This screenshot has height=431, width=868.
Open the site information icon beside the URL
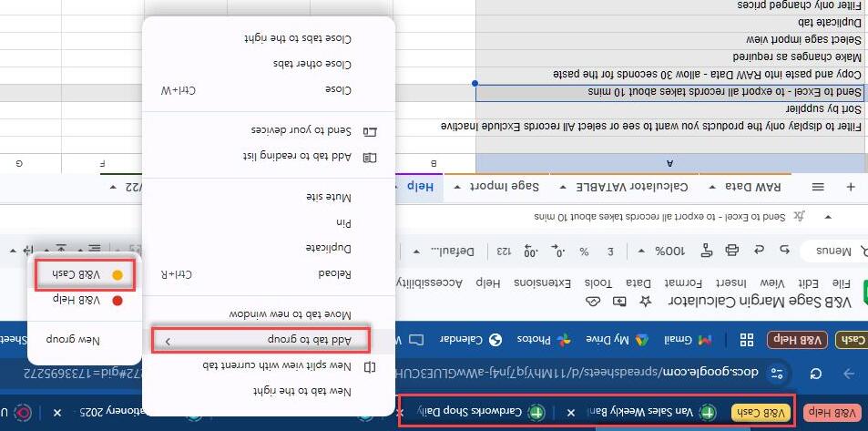point(777,374)
